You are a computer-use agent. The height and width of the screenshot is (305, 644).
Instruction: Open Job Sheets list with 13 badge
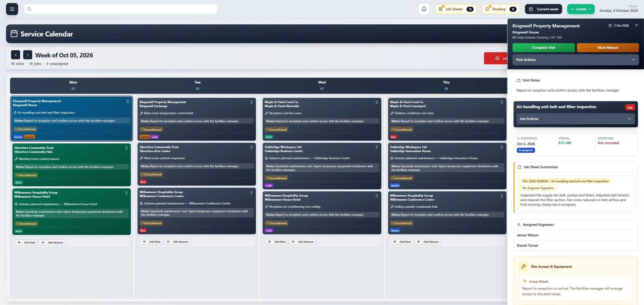click(456, 9)
